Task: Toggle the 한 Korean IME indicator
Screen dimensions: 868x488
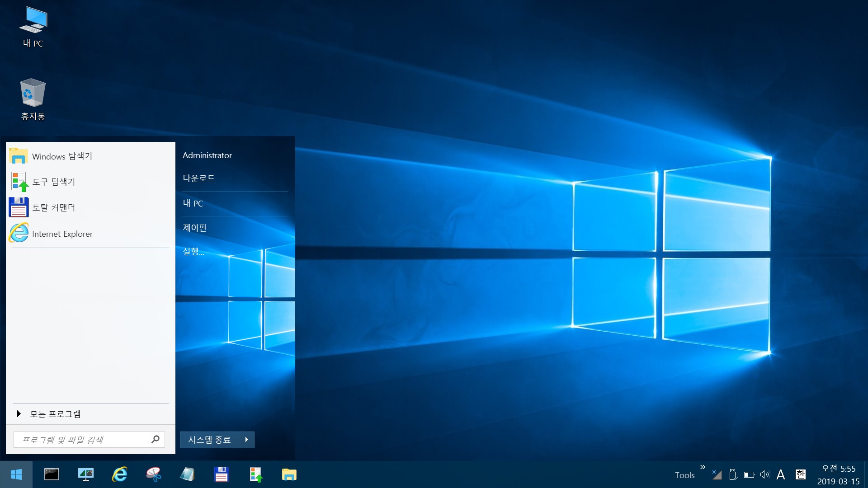Action: [x=801, y=474]
